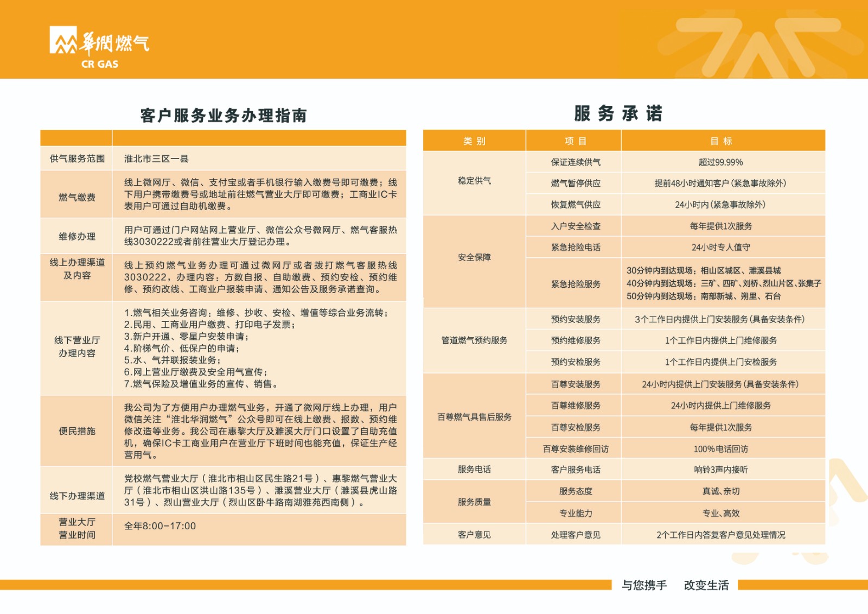
Task: Click the CR Gas logo in the header
Action: click(99, 47)
